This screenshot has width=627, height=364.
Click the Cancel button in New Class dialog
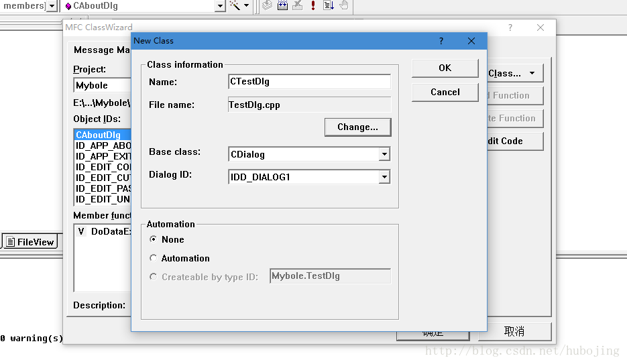coord(445,92)
